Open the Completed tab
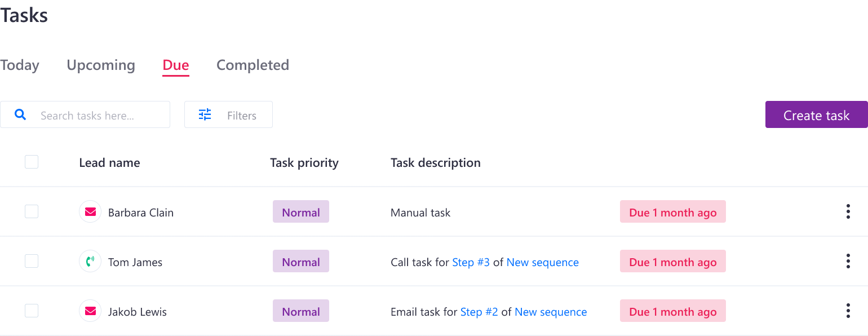 coord(253,65)
